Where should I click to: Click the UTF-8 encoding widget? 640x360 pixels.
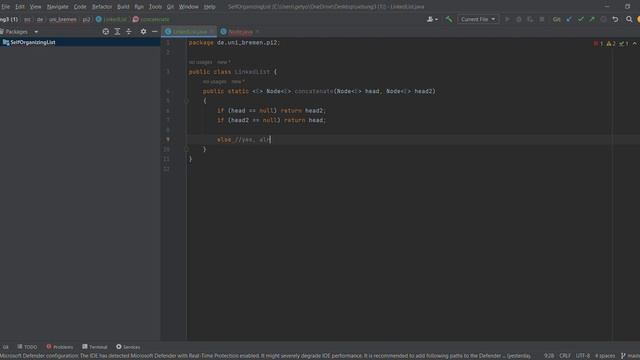pos(582,356)
